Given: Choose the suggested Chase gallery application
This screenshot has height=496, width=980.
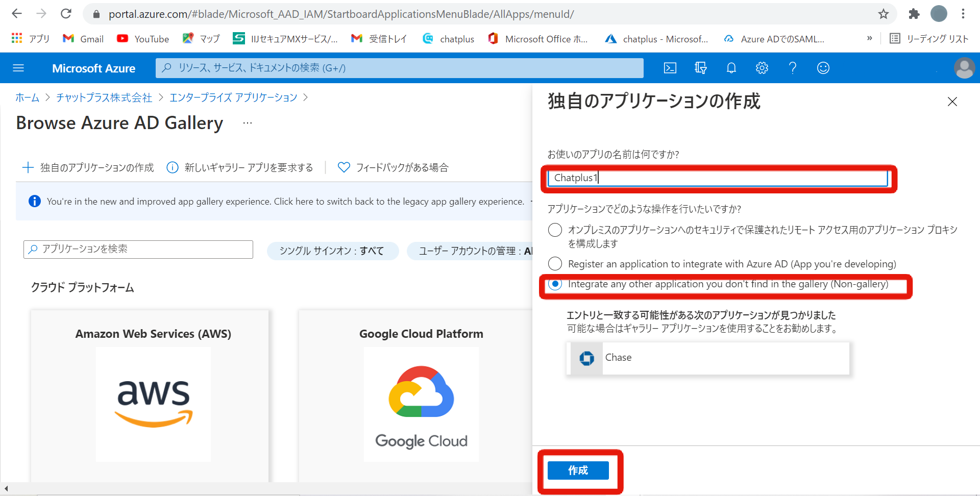Looking at the screenshot, I should tap(707, 358).
